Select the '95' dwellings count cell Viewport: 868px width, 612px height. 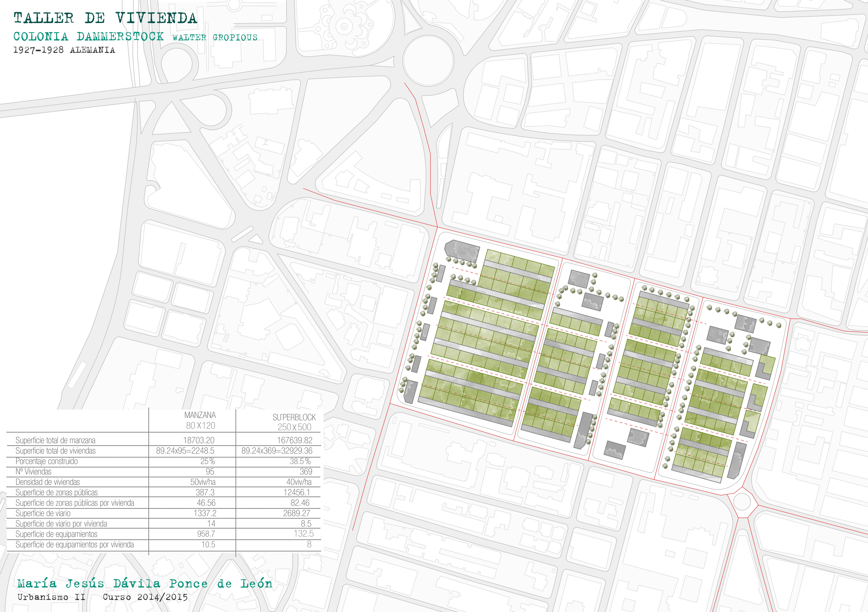(210, 471)
